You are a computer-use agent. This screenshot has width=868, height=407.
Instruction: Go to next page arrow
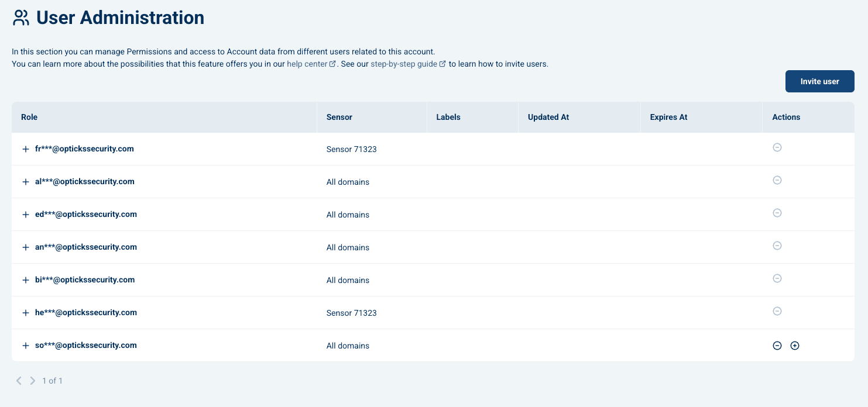pyautogui.click(x=33, y=381)
